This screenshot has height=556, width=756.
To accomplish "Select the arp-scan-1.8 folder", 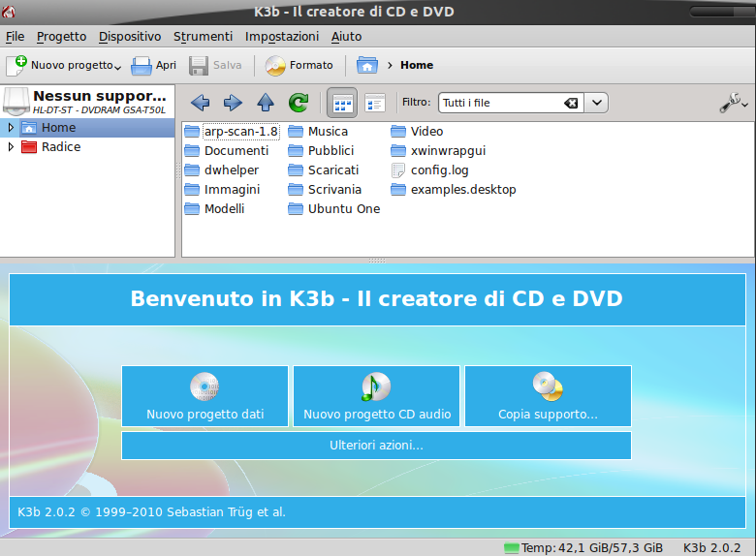I will 232,131.
